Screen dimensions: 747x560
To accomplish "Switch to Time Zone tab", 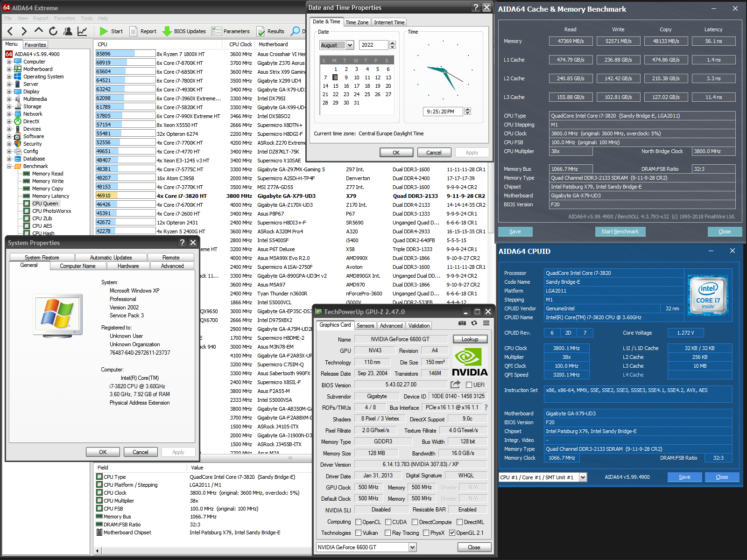I will tap(357, 22).
